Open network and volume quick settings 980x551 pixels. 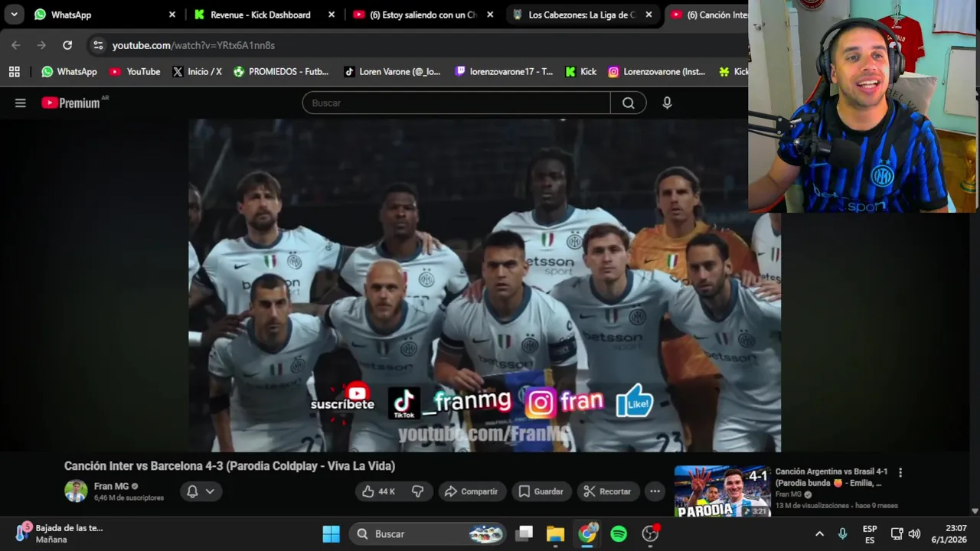[x=905, y=533]
